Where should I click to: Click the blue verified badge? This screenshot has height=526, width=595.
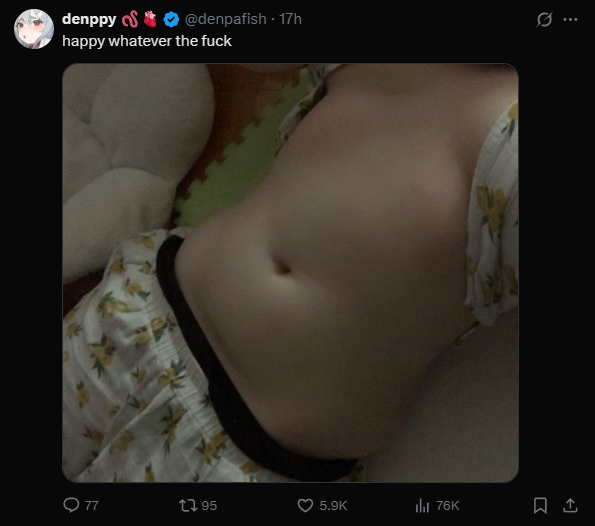172,19
